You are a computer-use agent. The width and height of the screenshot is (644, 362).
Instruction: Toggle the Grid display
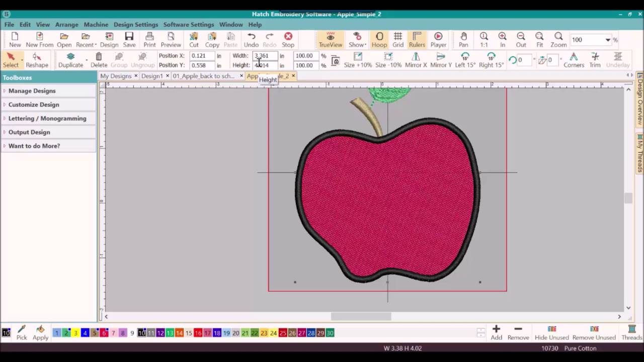(398, 40)
